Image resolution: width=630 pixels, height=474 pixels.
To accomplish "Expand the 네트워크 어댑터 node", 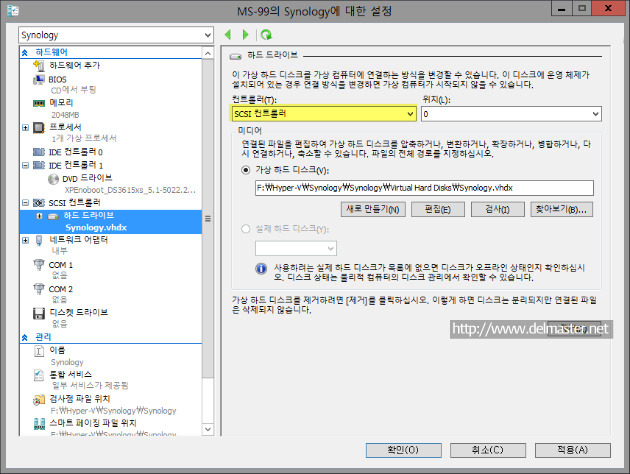I will (25, 240).
